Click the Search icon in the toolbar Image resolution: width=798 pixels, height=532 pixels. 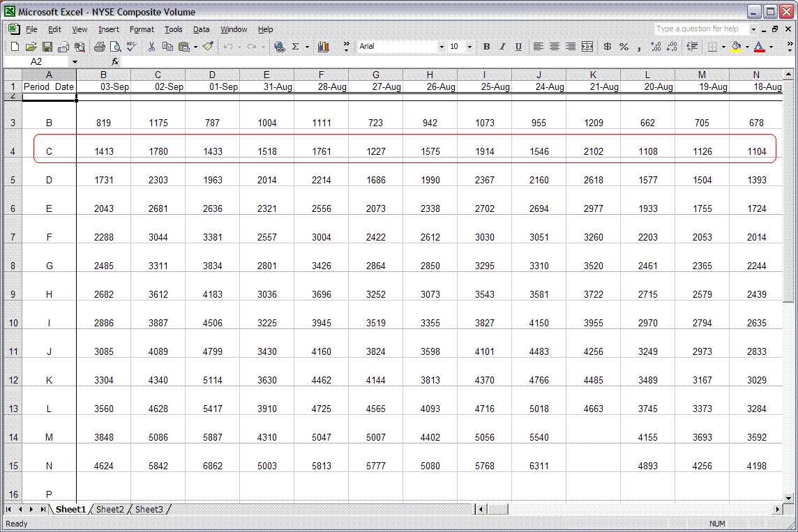click(x=80, y=47)
